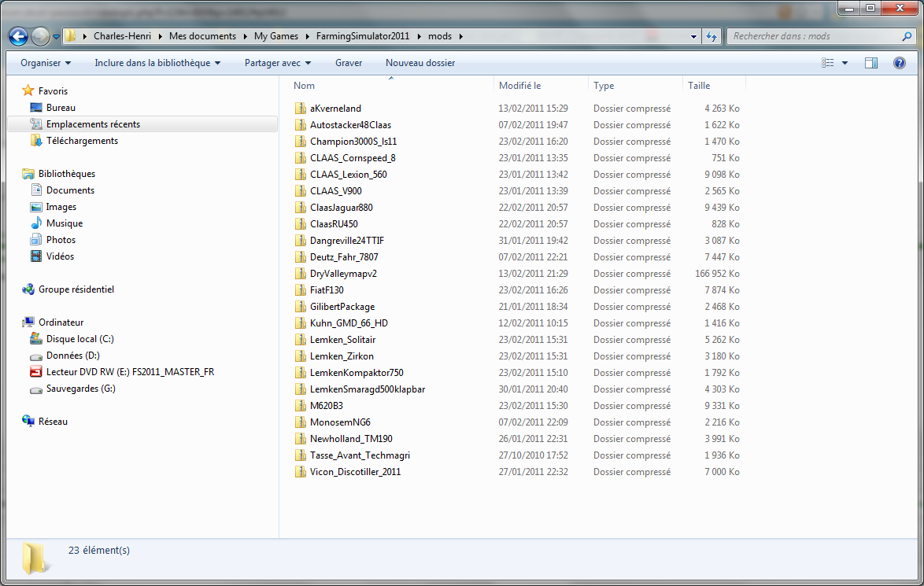Viewport: 924px width, 586px height.
Task: Open the address bar history dropdown
Action: [x=693, y=36]
